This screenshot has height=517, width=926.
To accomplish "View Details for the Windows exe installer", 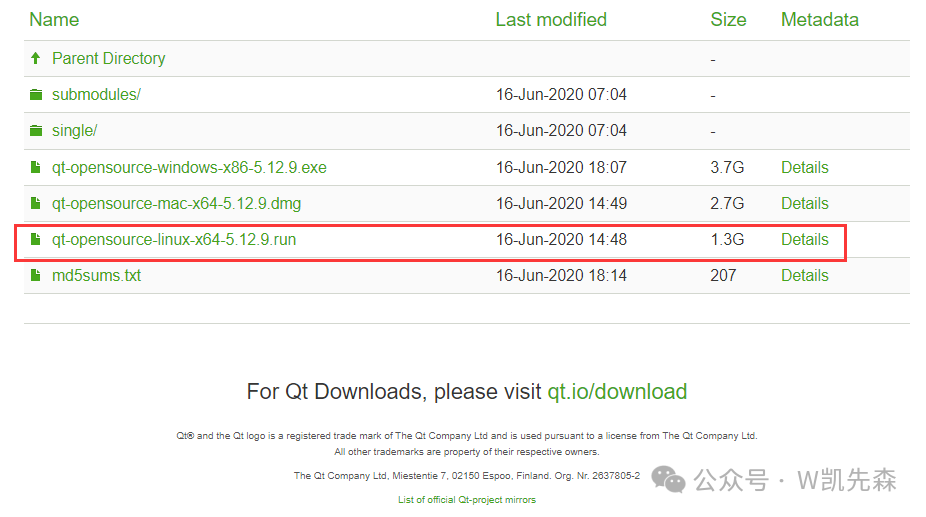I will coord(804,168).
